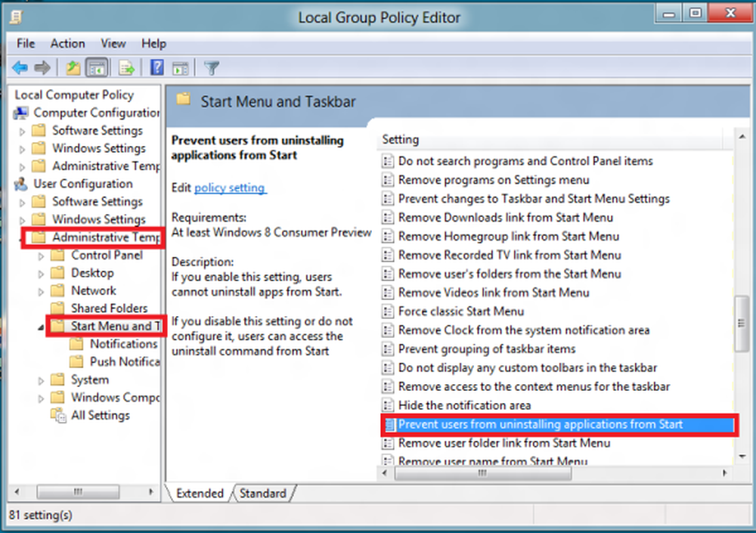Expand Software Settings under User Configuration

(22, 203)
